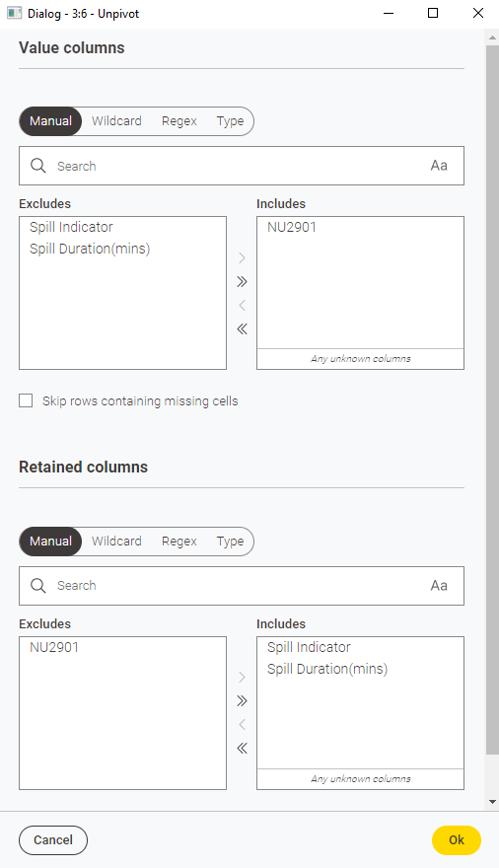Select Spill Indicator in Value columns Excludes
499x868 pixels.
(71, 227)
